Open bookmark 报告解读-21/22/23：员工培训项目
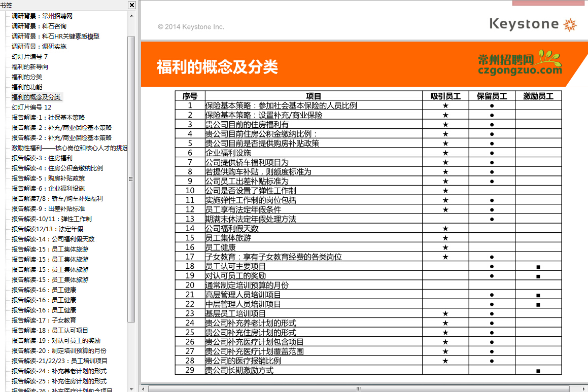The image size is (588, 392). [59, 361]
